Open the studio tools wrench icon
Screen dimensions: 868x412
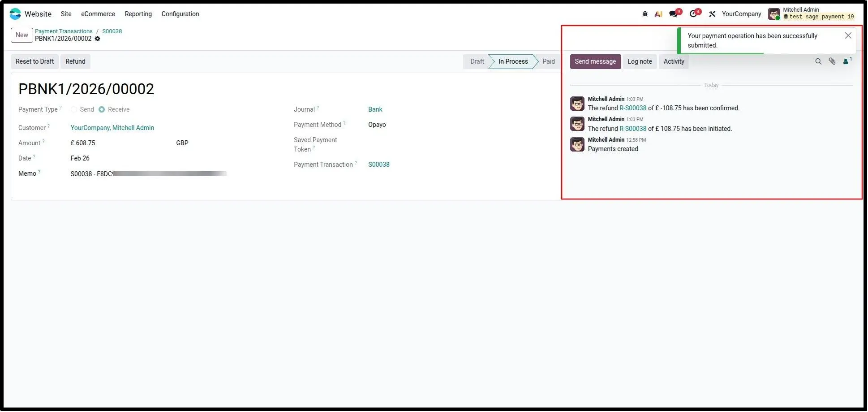pos(713,14)
